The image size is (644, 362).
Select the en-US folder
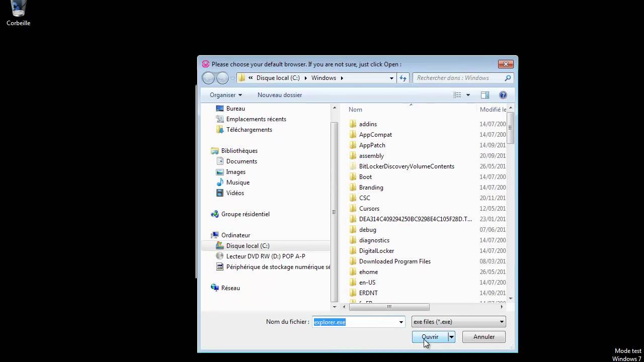tap(367, 283)
